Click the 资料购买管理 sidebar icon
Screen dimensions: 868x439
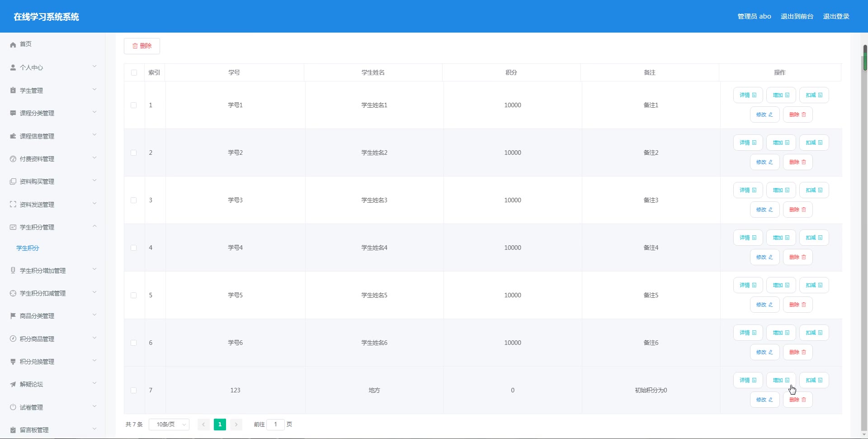tap(13, 181)
